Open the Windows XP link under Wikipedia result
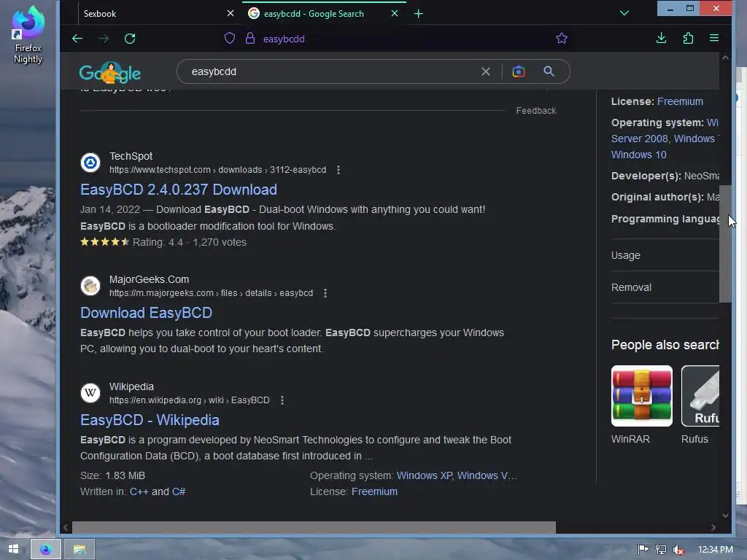The width and height of the screenshot is (747, 560). coord(424,475)
